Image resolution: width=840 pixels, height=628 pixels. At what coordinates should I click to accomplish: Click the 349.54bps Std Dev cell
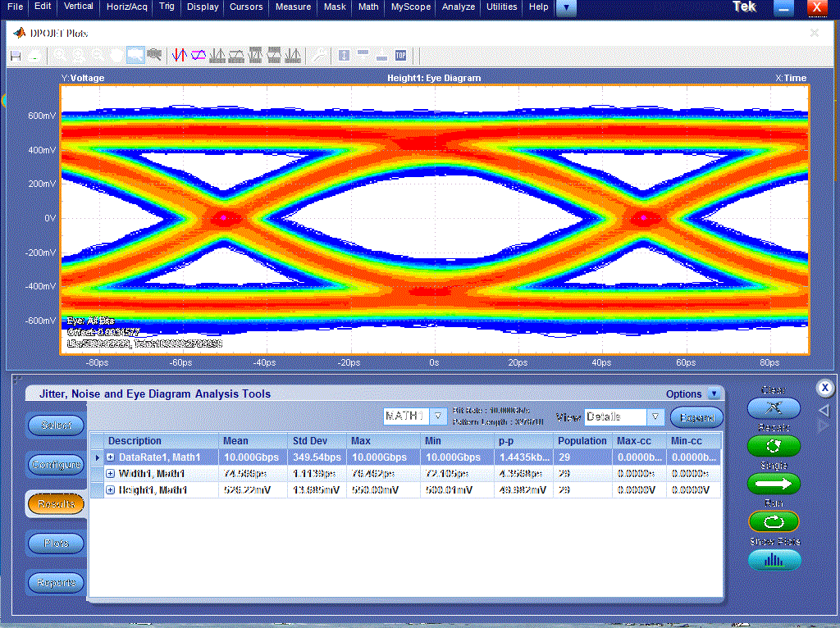pyautogui.click(x=317, y=457)
